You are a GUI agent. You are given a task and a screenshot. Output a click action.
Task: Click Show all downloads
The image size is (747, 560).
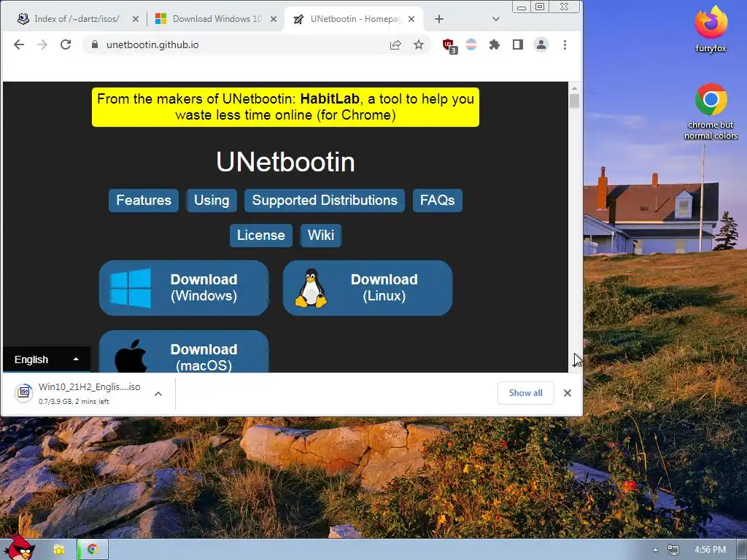525,393
